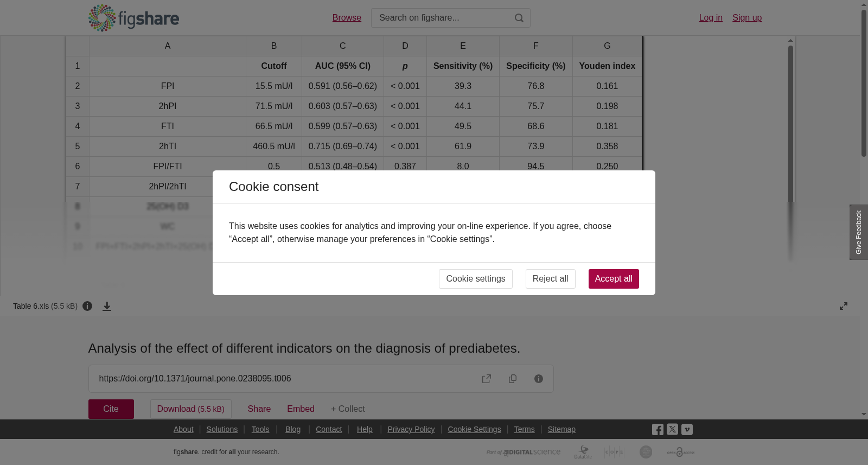Viewport: 868px width, 465px height.
Task: Open figshare X (Twitter) icon
Action: pos(672,429)
